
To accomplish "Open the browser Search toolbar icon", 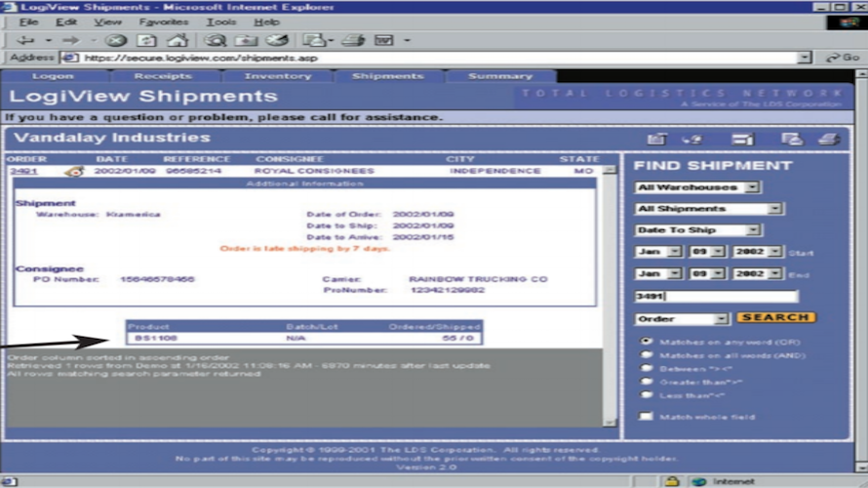I will [x=215, y=40].
